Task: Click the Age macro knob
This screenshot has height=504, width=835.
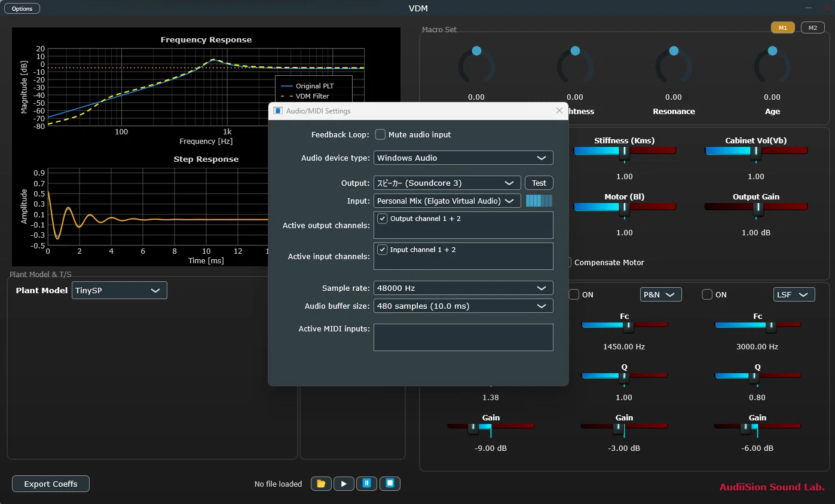Action: click(x=772, y=64)
